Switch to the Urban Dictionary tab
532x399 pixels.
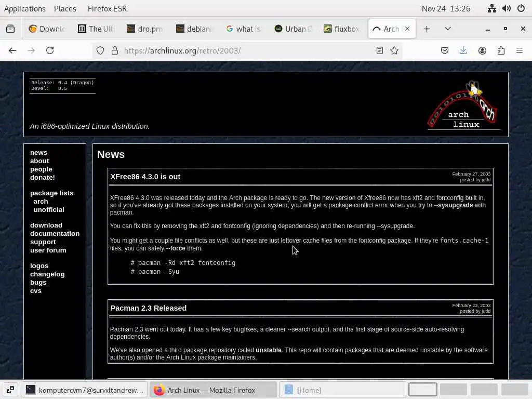click(x=292, y=29)
